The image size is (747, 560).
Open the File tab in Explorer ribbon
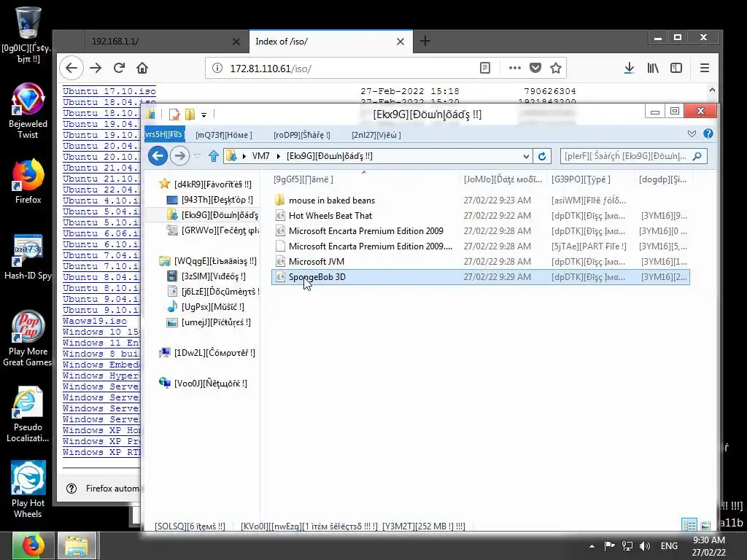pos(164,134)
